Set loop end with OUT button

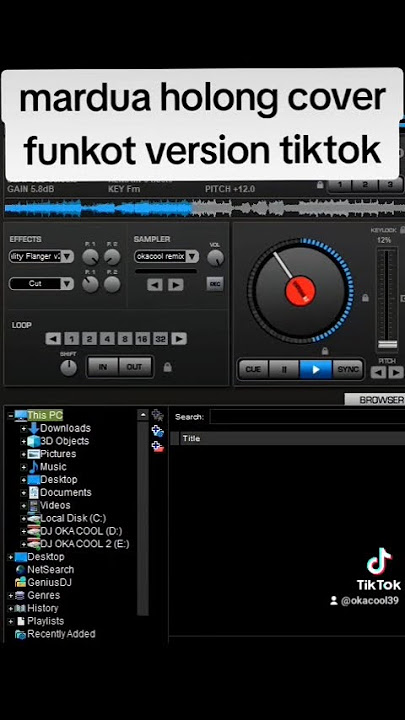tap(135, 367)
